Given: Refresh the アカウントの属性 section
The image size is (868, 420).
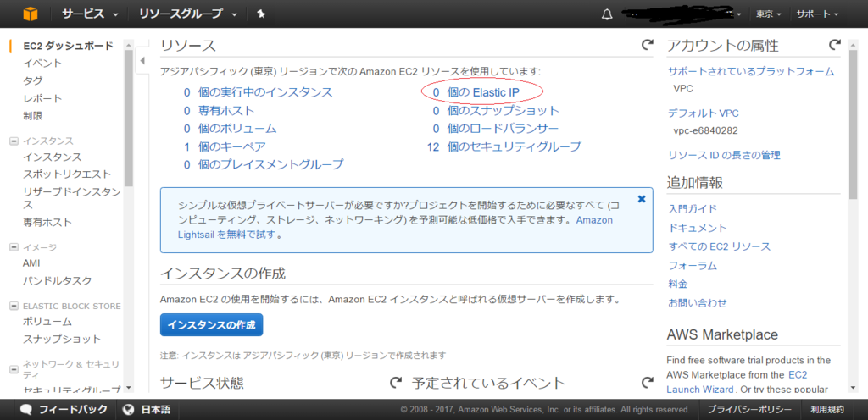Looking at the screenshot, I should click(835, 45).
